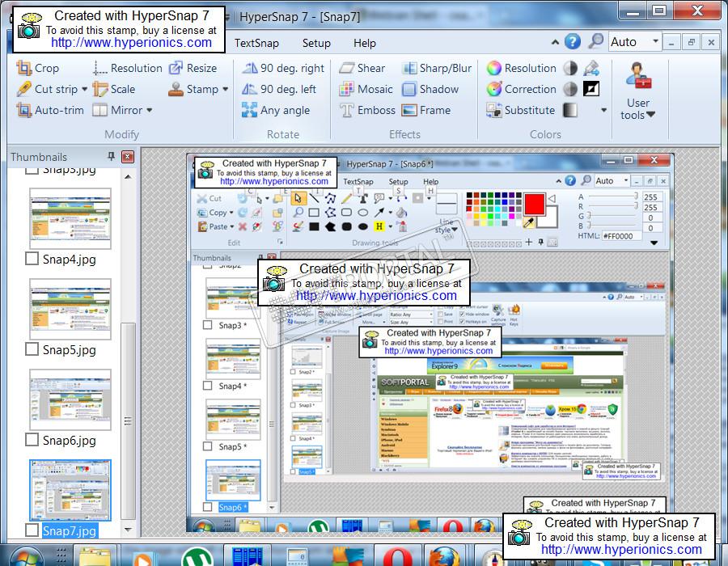
Task: Click the Snap4.jpg file name
Action: 70,259
